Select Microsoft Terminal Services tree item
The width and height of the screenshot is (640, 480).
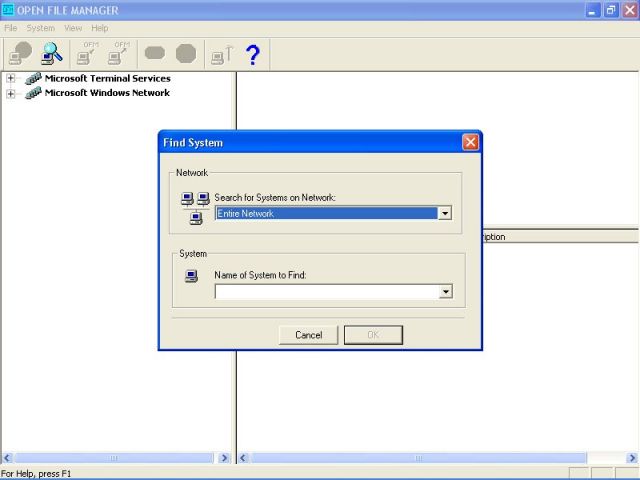point(108,78)
